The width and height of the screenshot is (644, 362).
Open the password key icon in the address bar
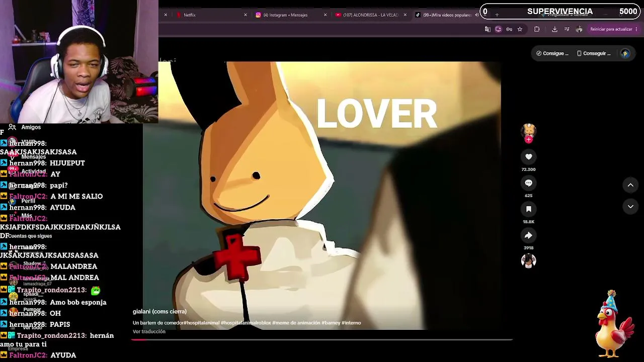click(x=509, y=29)
